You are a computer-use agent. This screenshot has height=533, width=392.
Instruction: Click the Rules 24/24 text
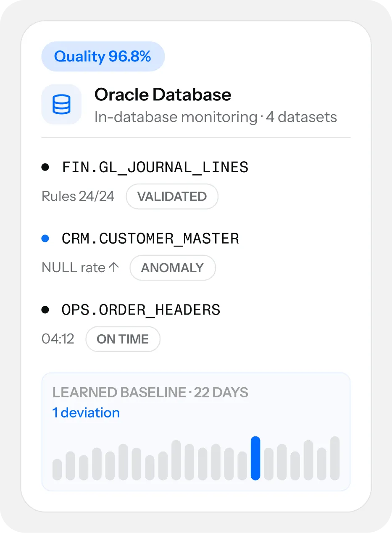coord(78,197)
